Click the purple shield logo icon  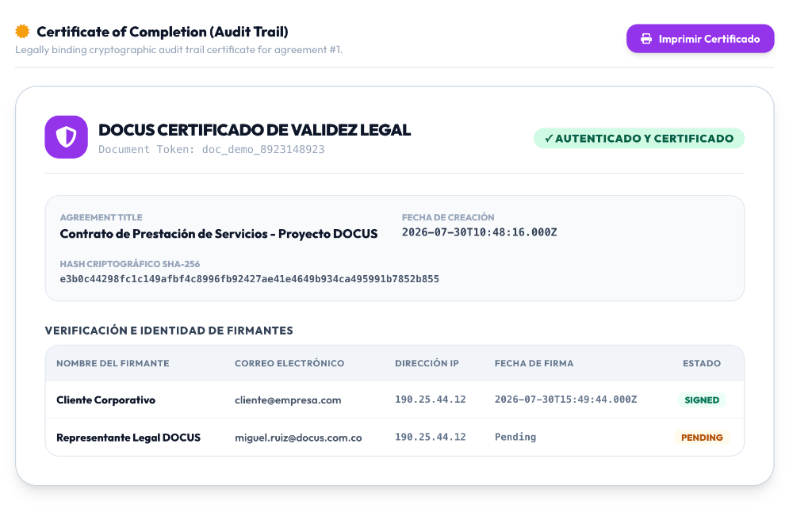tap(67, 136)
